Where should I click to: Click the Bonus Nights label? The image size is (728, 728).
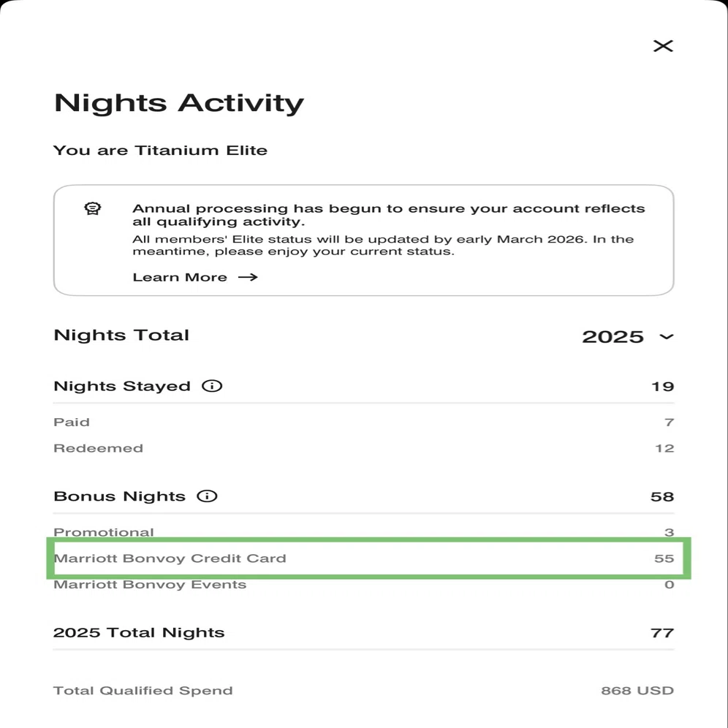click(119, 496)
